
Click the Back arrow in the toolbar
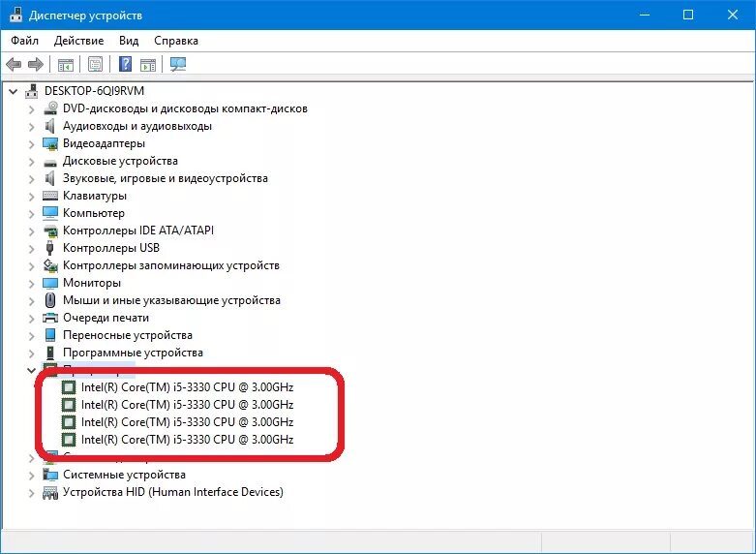14,64
